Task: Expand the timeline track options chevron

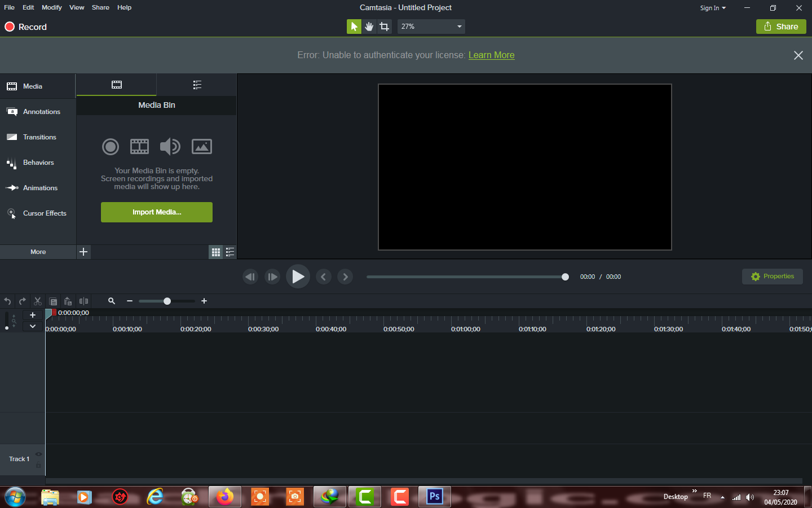Action: [x=33, y=326]
